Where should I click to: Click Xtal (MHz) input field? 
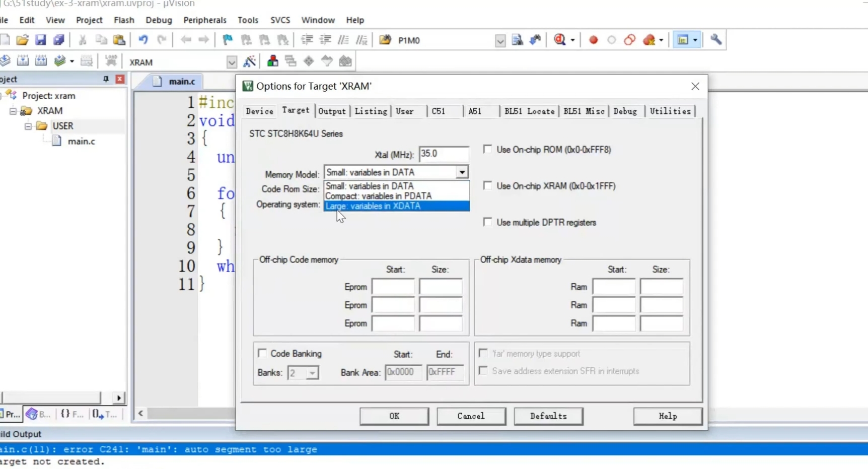pos(444,154)
